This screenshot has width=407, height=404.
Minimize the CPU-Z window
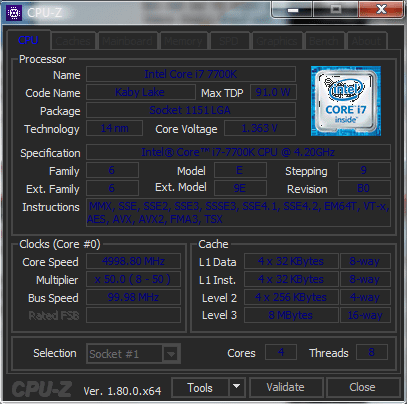(292, 9)
